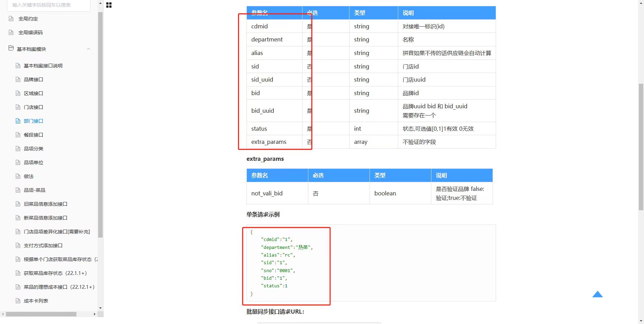
Task: Click main page vertical scrollbar thumb
Action: point(641,147)
